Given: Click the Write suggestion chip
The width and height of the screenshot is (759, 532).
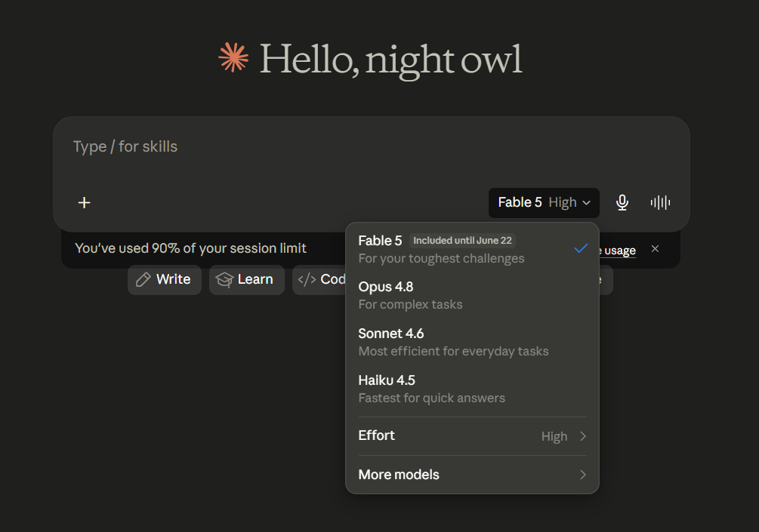Looking at the screenshot, I should point(165,279).
